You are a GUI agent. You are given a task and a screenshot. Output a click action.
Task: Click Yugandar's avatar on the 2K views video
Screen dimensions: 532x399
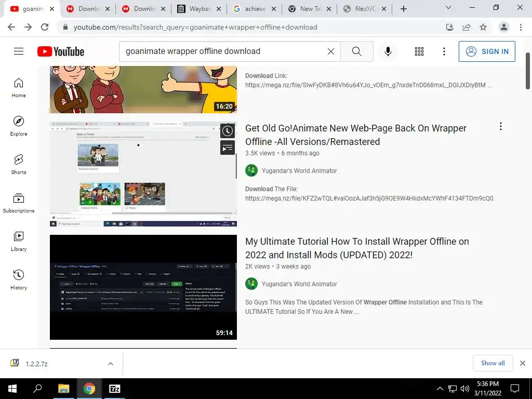[x=251, y=284]
